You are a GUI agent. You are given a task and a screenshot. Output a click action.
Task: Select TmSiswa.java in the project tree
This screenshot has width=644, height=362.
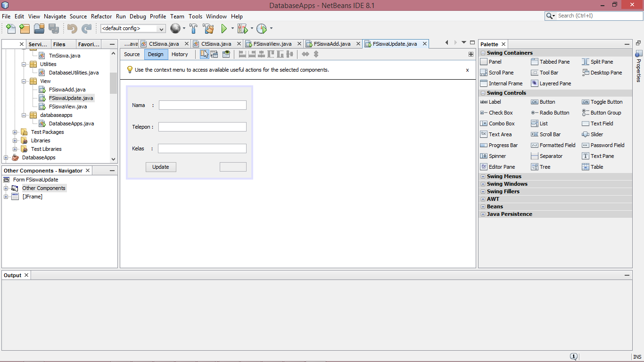[65, 56]
